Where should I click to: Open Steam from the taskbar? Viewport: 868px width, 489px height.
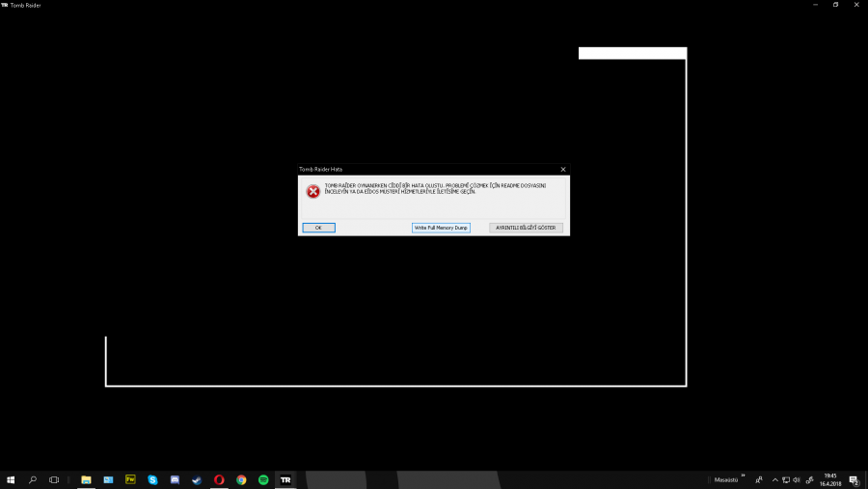197,479
